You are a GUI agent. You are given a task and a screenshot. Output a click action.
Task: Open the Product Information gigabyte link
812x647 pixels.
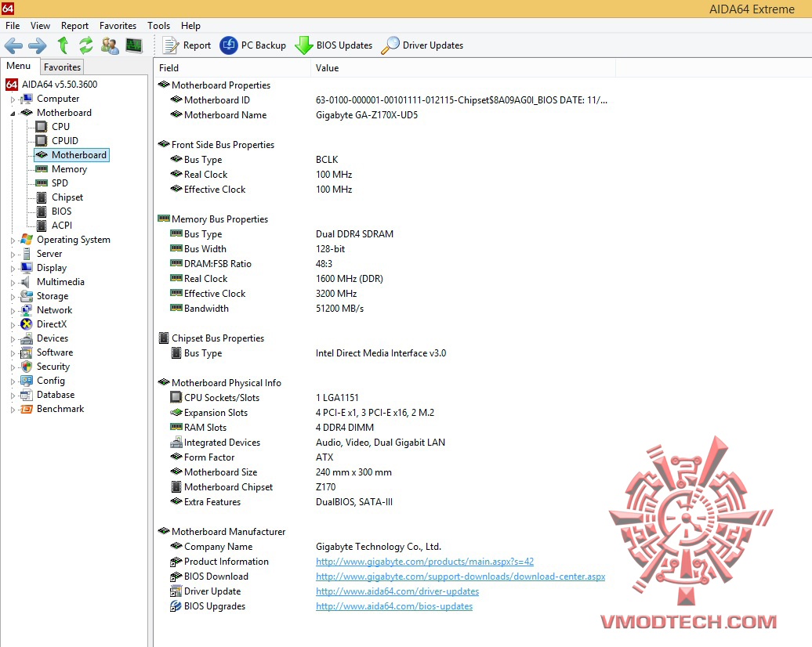[x=425, y=562]
